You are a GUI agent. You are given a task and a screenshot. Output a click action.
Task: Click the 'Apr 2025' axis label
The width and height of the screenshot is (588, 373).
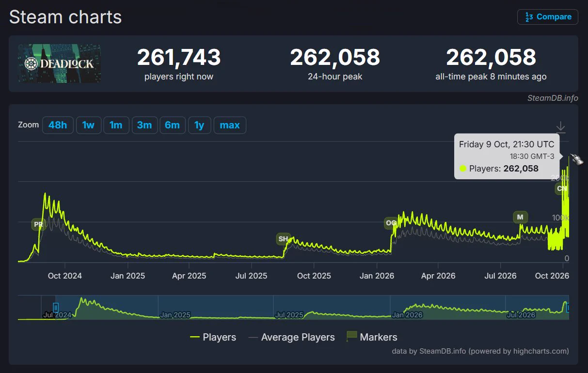click(190, 276)
